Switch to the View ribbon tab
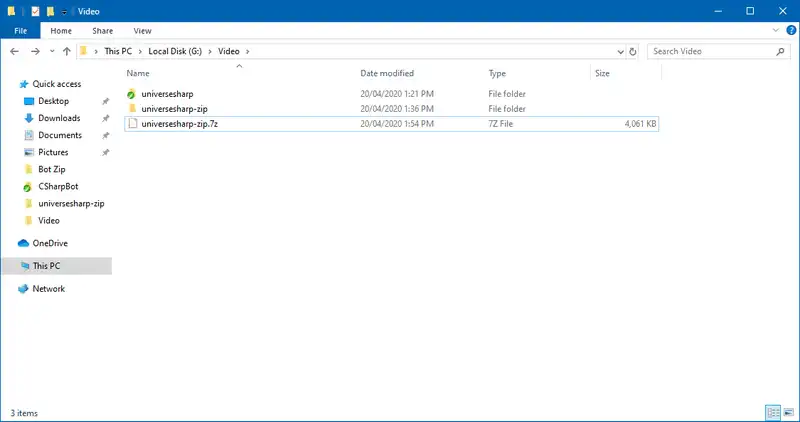Viewport: 800px width, 422px height. click(142, 31)
